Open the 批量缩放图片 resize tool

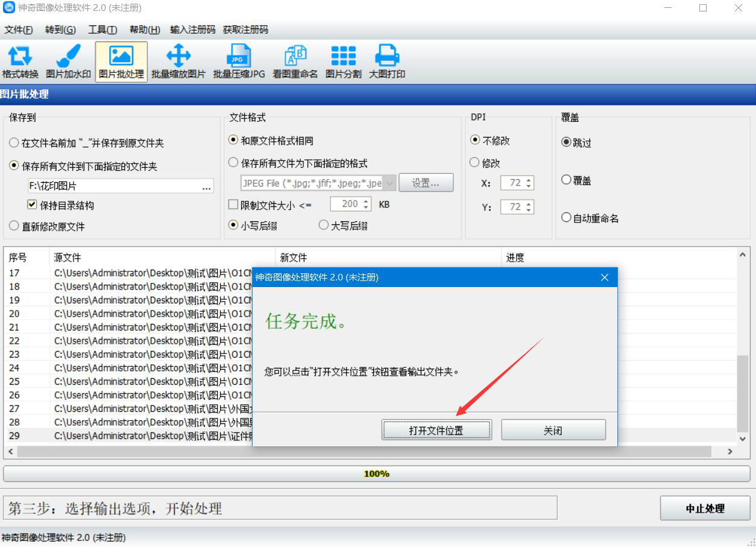pos(178,62)
